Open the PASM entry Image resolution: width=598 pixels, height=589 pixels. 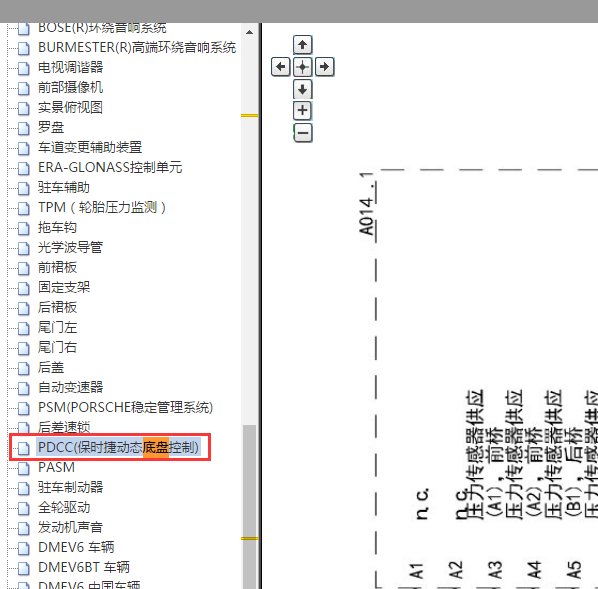click(x=56, y=467)
